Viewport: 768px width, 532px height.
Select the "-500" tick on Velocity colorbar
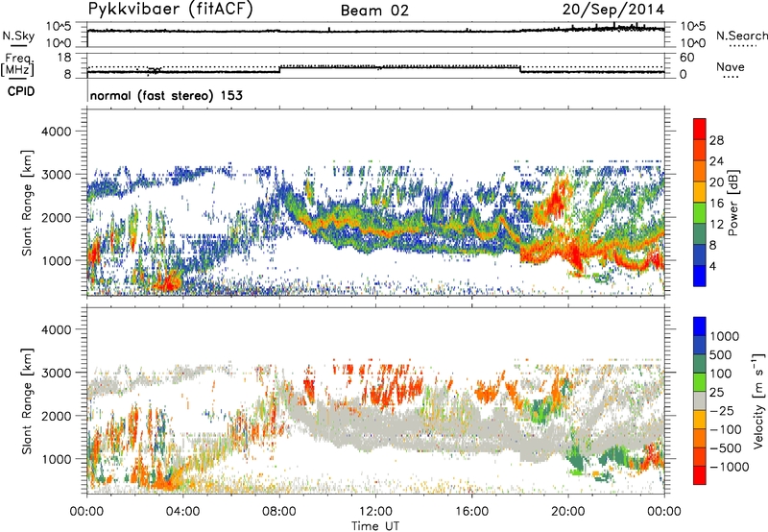point(726,448)
